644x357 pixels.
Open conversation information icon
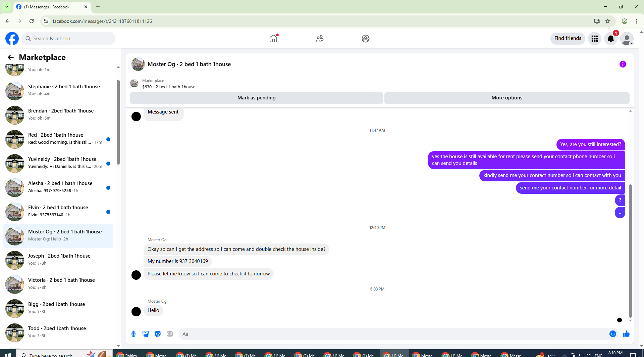coord(623,64)
